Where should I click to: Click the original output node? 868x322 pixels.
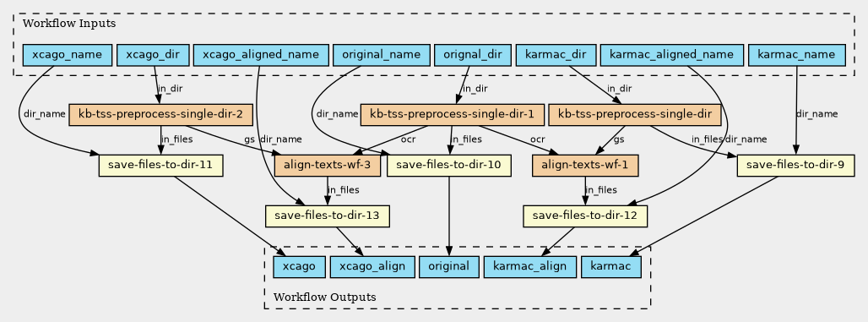coord(449,267)
